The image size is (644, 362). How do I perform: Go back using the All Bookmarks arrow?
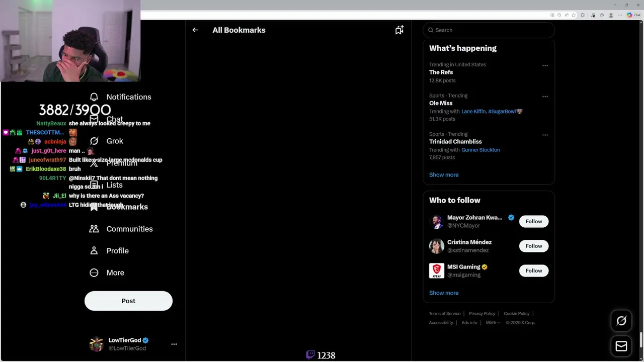tap(195, 30)
